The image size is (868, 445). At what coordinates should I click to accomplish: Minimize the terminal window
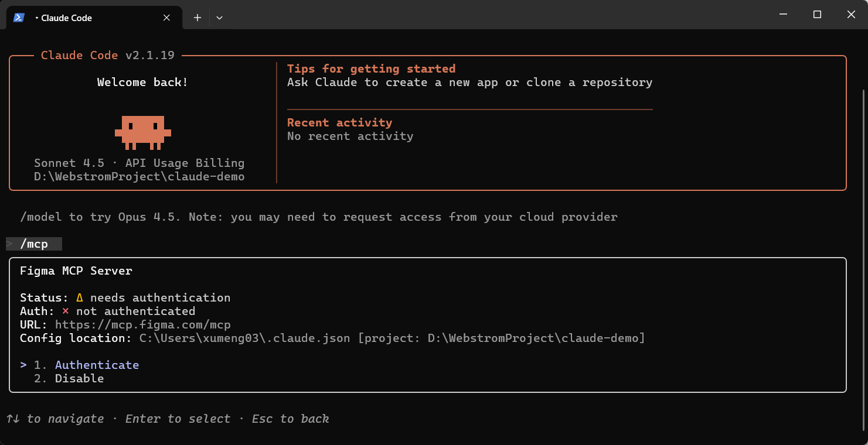783,15
